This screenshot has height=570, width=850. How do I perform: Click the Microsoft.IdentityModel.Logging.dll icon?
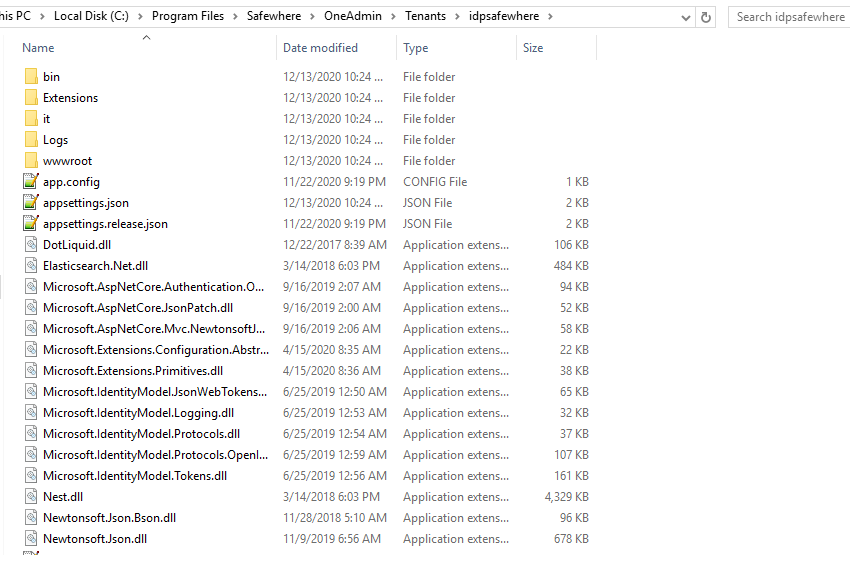[31, 413]
